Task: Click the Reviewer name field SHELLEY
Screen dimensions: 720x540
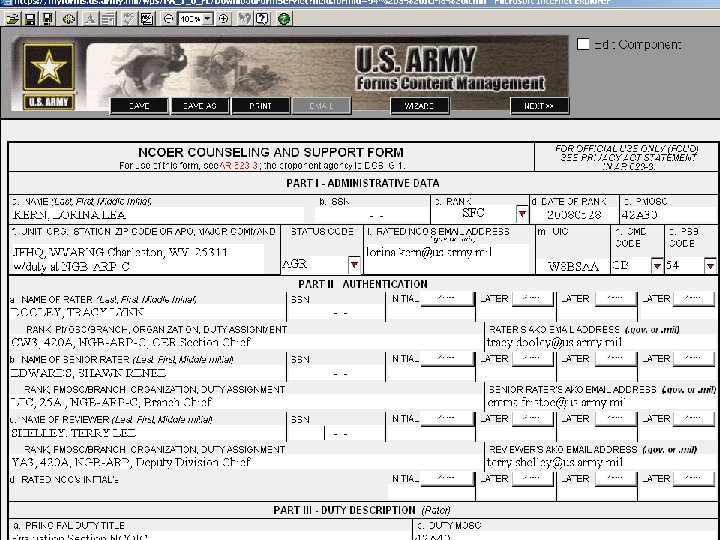Action: point(147,433)
